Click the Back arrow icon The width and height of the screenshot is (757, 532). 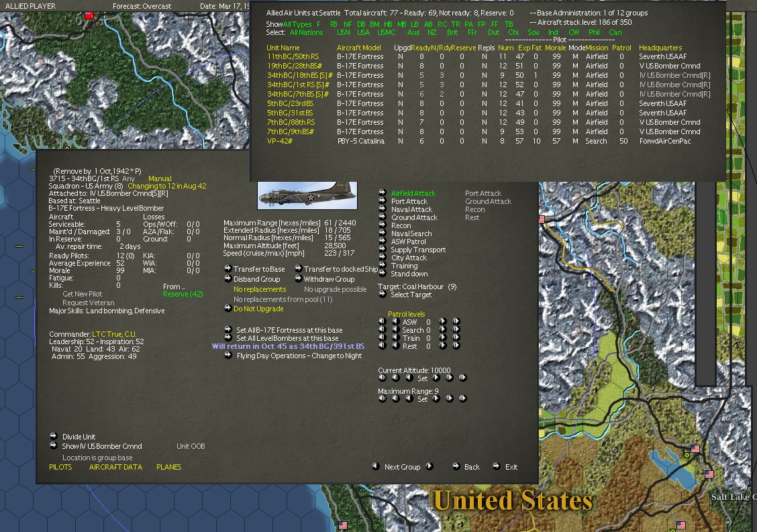click(456, 466)
